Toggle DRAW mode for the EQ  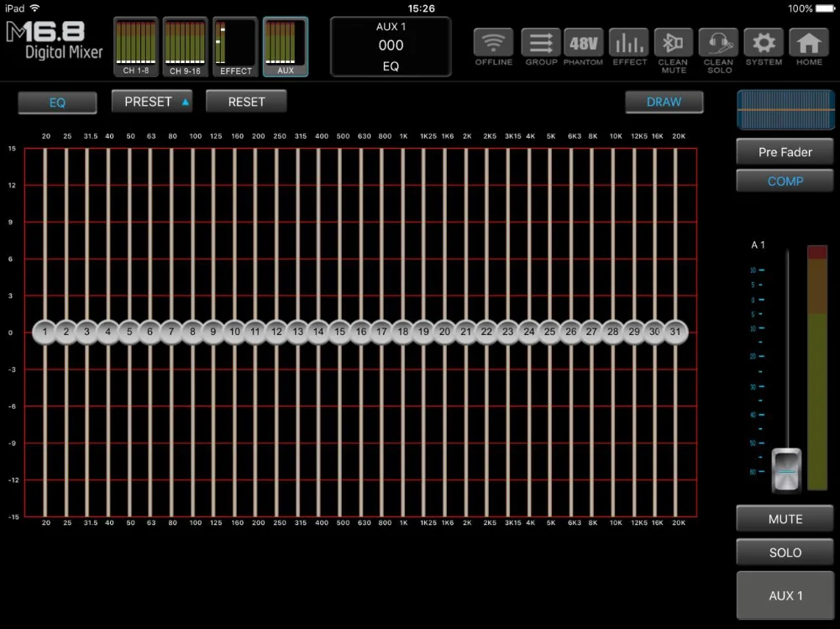664,102
